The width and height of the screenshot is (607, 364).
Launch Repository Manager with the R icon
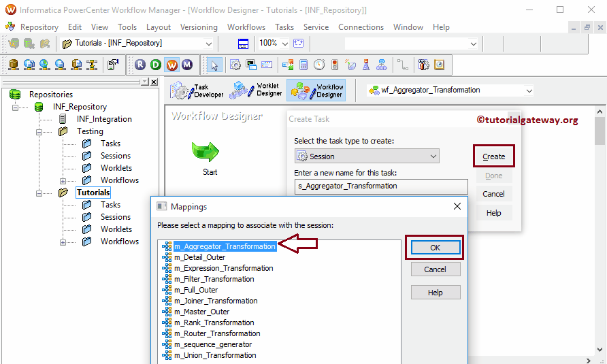point(140,65)
